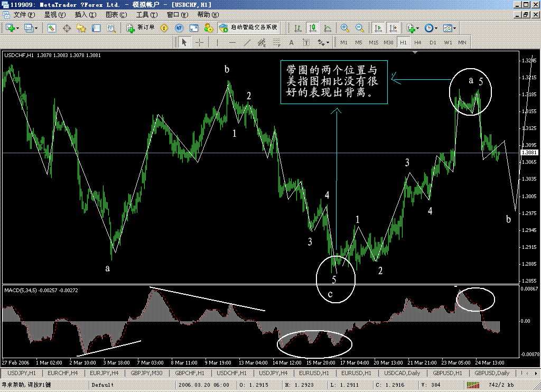Image resolution: width=541 pixels, height=392 pixels.
Task: Click the chart shift triangle marker
Action: point(415,53)
